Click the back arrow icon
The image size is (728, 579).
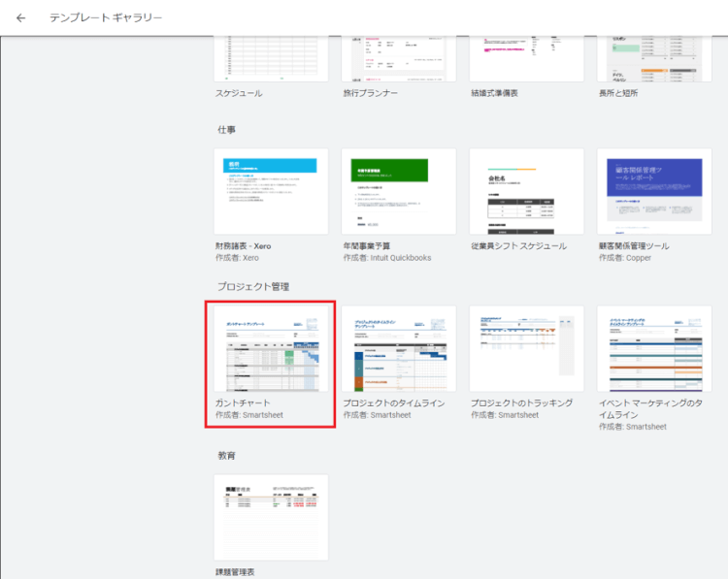(x=21, y=18)
